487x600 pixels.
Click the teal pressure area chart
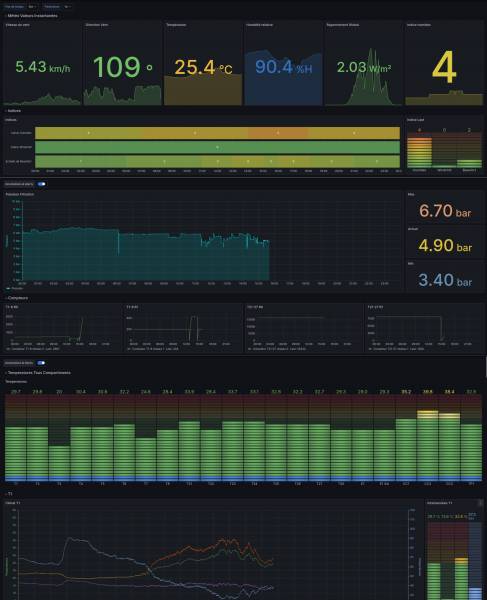(x=145, y=255)
